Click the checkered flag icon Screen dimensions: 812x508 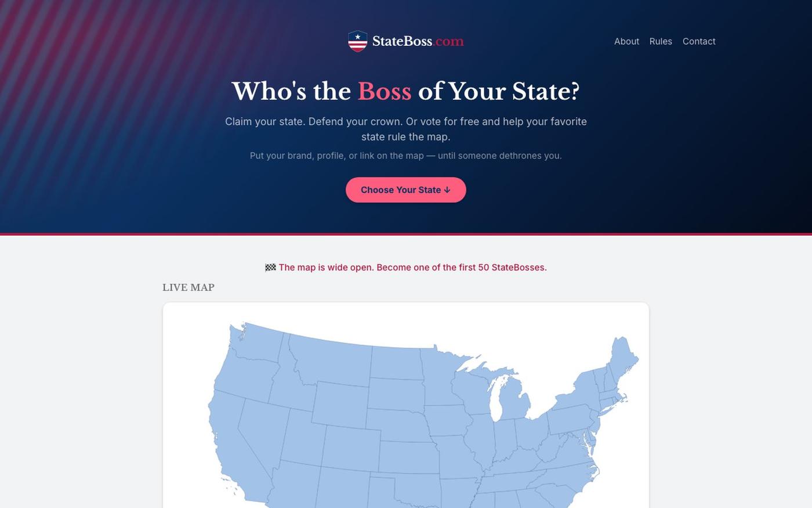(x=270, y=268)
